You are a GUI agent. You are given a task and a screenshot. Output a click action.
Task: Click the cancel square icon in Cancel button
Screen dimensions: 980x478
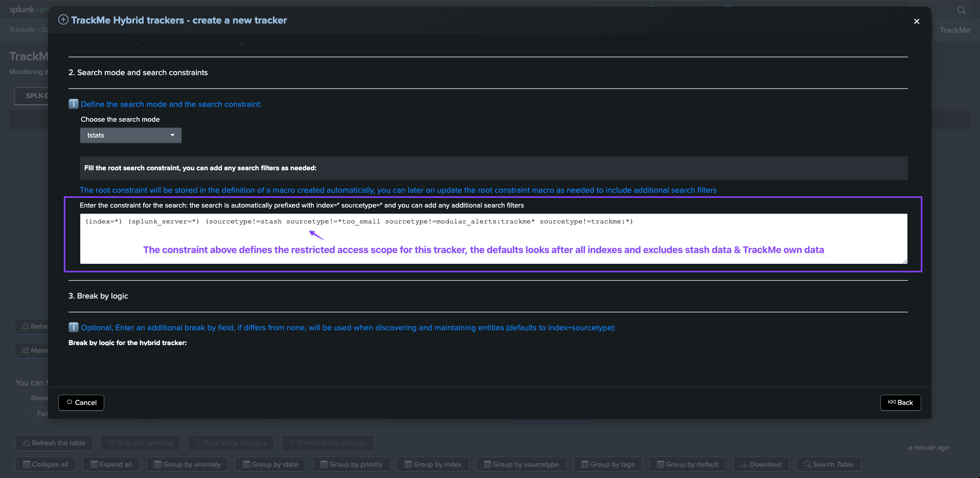[70, 402]
